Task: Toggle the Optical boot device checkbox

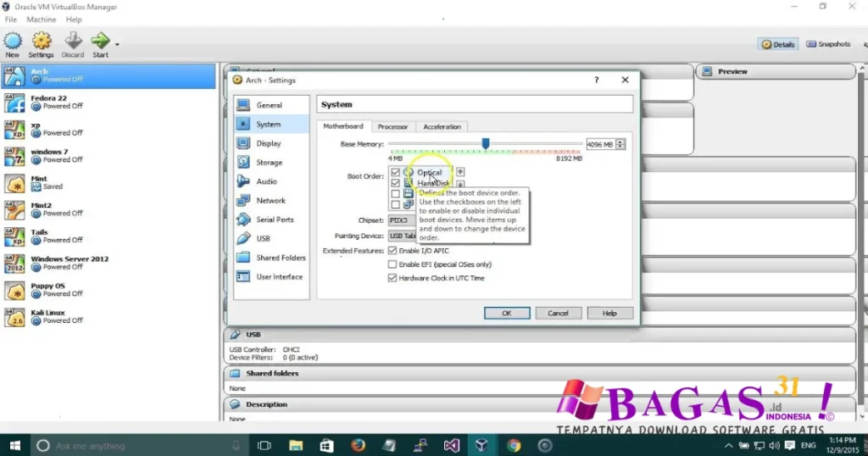Action: 395,173
